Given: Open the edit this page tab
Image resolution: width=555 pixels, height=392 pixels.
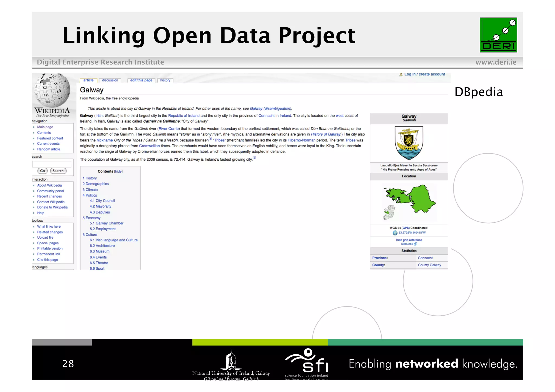Looking at the screenshot, I should point(141,80).
